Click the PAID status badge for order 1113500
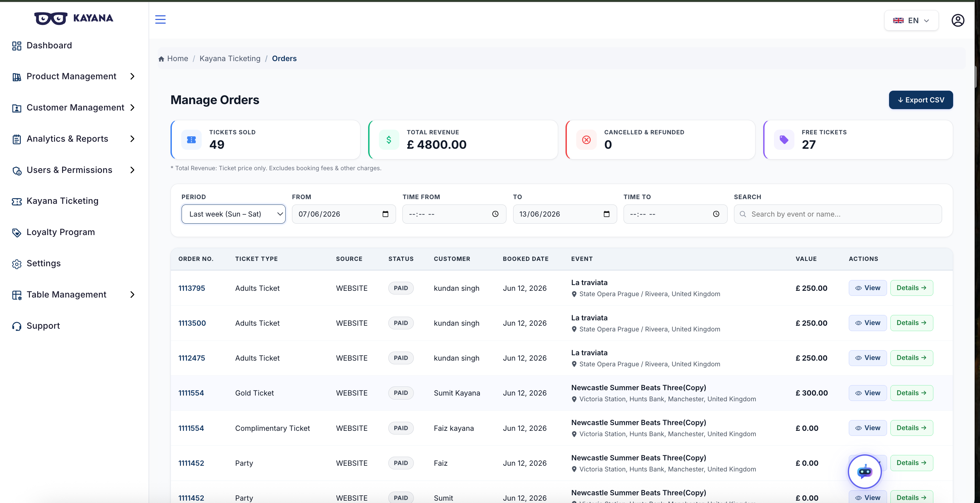Image resolution: width=980 pixels, height=503 pixels. point(401,323)
